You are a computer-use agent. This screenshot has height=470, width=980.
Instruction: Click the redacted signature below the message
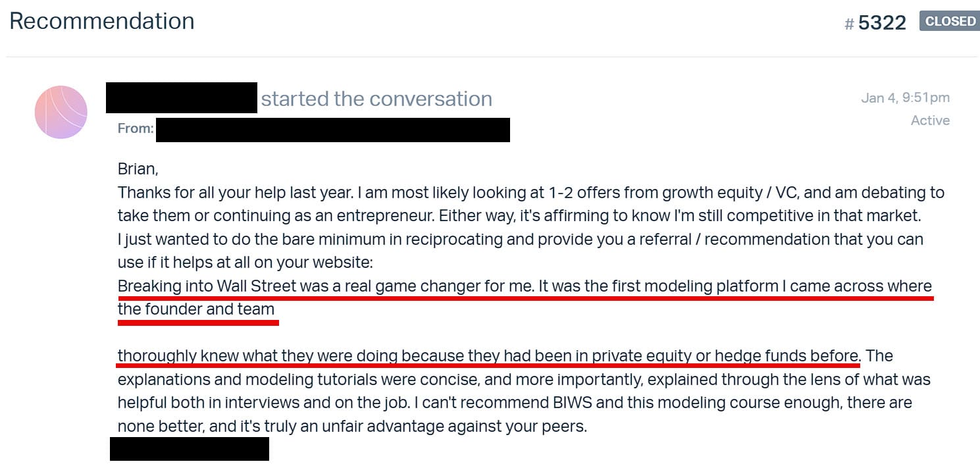[190, 449]
